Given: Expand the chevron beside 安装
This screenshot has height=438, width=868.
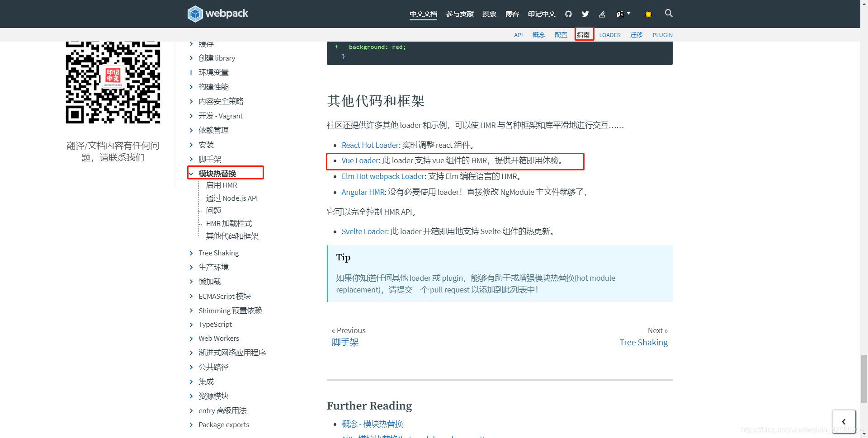Looking at the screenshot, I should pos(191,145).
